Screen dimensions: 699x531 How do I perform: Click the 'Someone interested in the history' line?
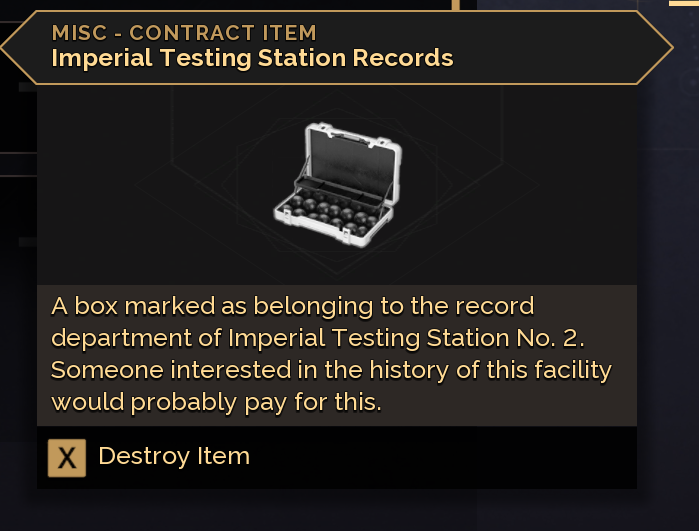[331, 370]
